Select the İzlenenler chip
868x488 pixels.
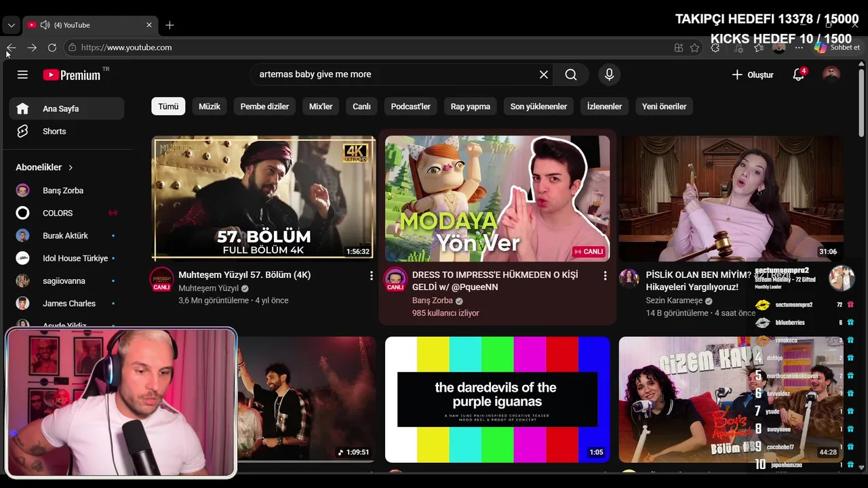[604, 106]
